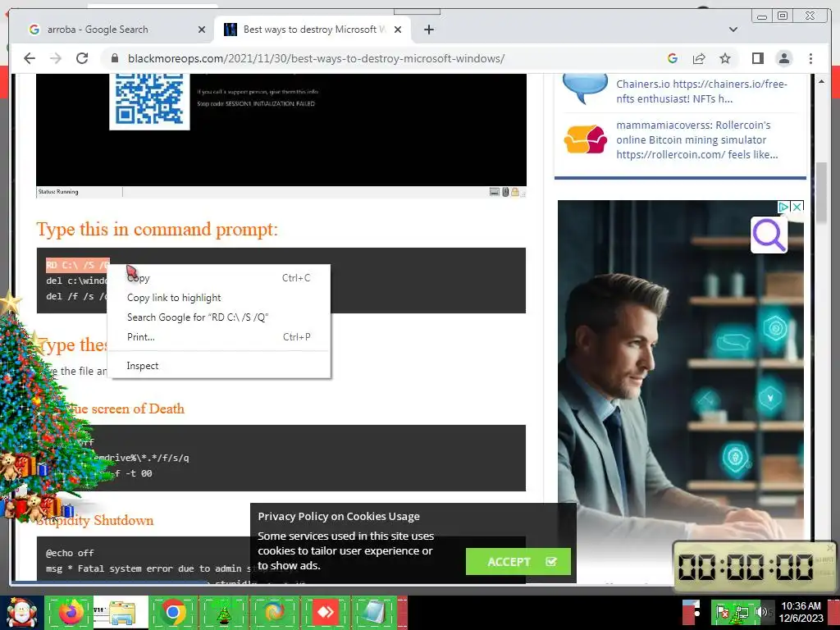The image size is (840, 630).
Task: Switch to Chrome in the taskbar
Action: (172, 612)
